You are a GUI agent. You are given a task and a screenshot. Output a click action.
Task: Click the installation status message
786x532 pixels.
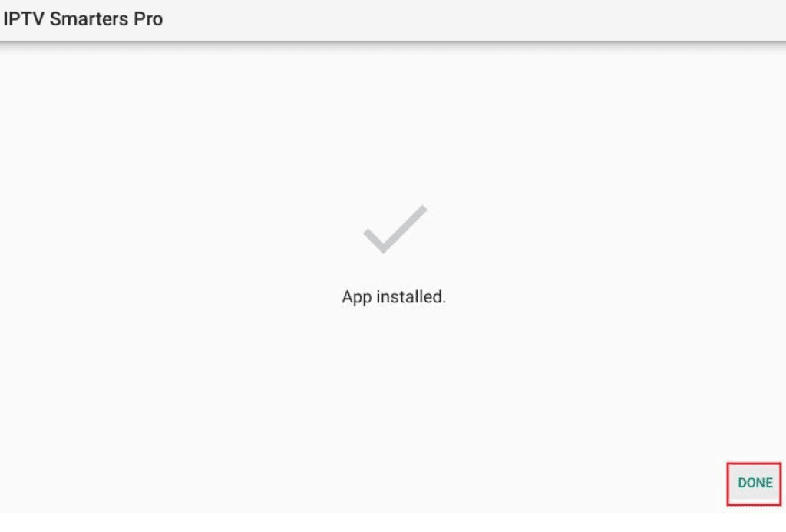(394, 297)
